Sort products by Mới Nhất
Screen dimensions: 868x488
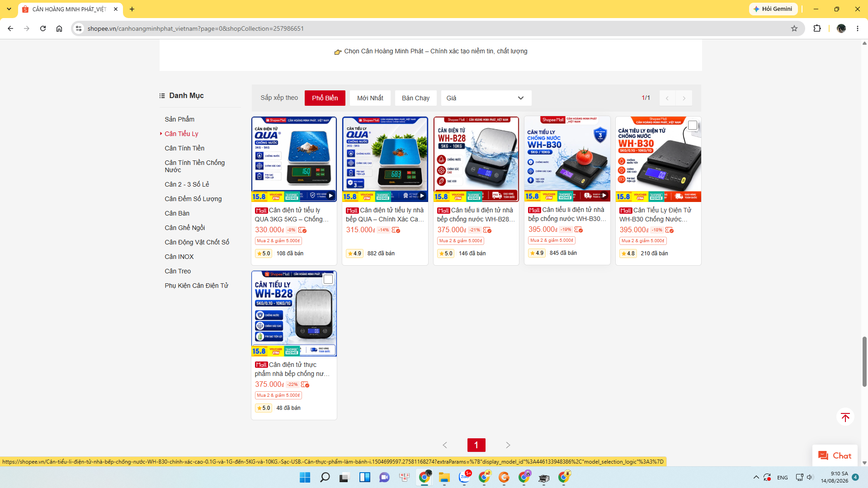[x=370, y=98]
